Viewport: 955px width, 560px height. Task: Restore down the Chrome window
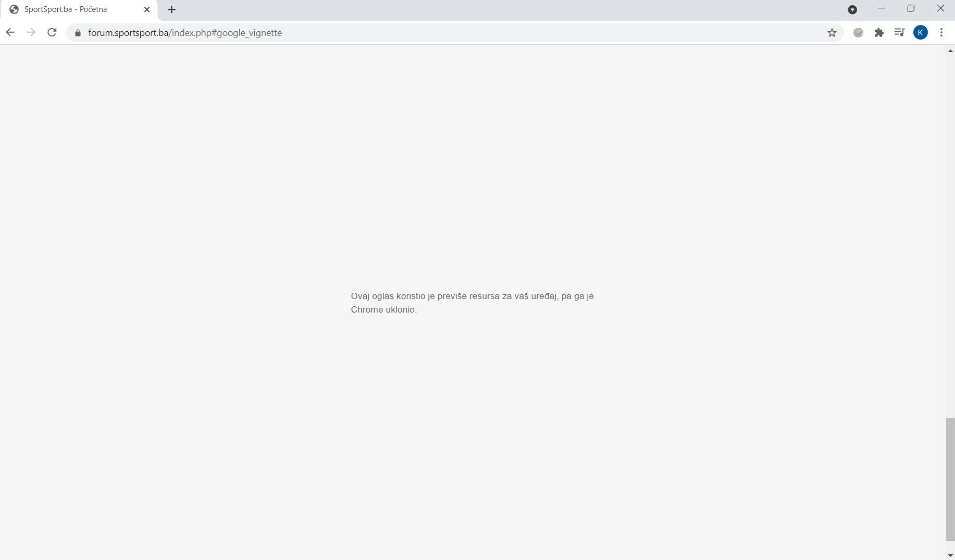point(911,8)
